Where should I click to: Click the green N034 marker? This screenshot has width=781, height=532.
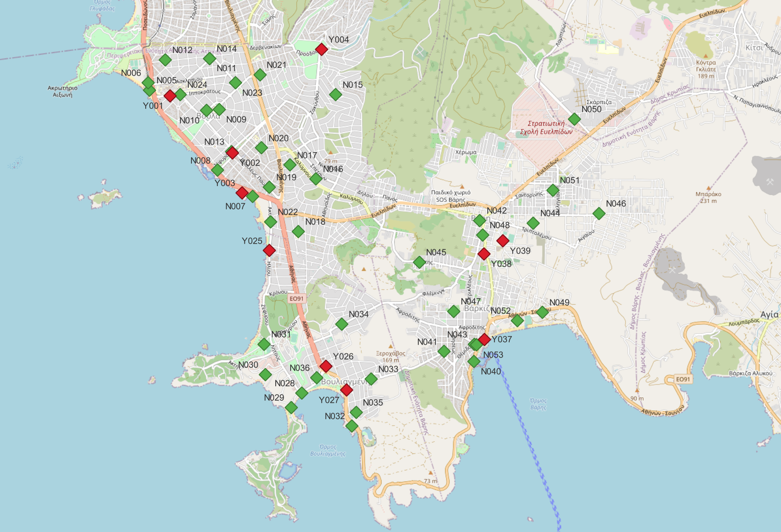(x=342, y=324)
